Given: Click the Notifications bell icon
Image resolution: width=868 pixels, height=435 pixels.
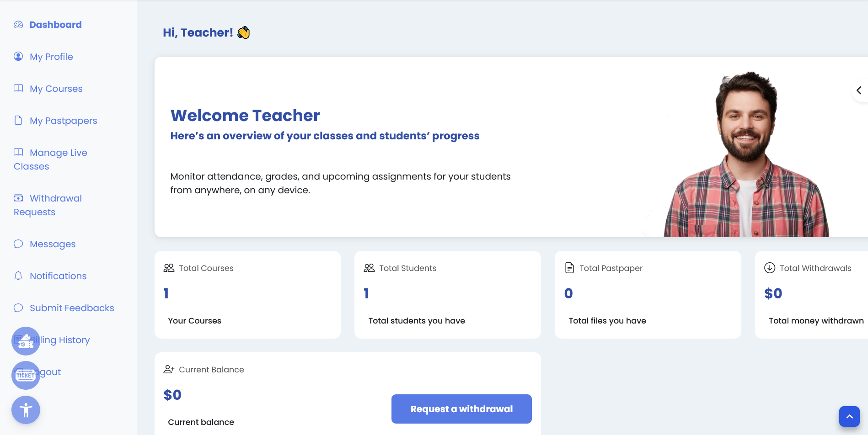Looking at the screenshot, I should click(18, 276).
